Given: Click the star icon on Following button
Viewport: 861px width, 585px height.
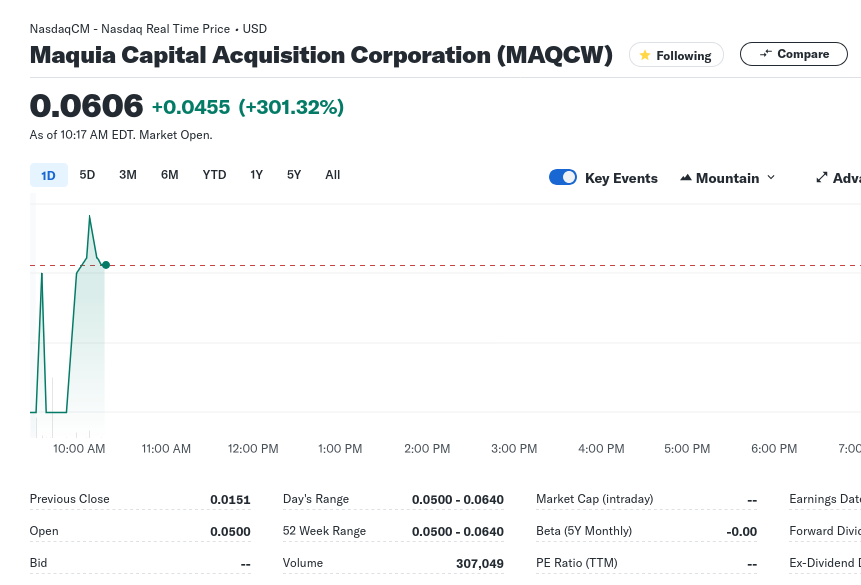Looking at the screenshot, I should coord(645,55).
